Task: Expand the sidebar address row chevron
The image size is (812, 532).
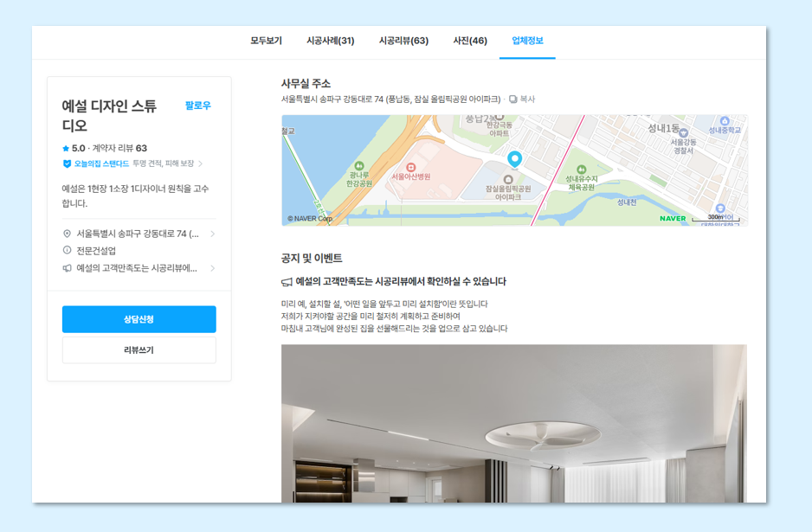Action: pos(212,234)
